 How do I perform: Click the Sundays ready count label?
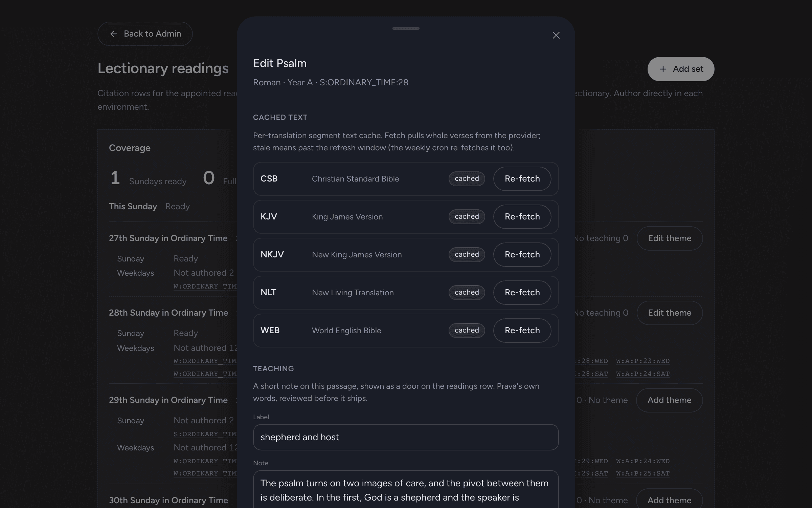[158, 182]
